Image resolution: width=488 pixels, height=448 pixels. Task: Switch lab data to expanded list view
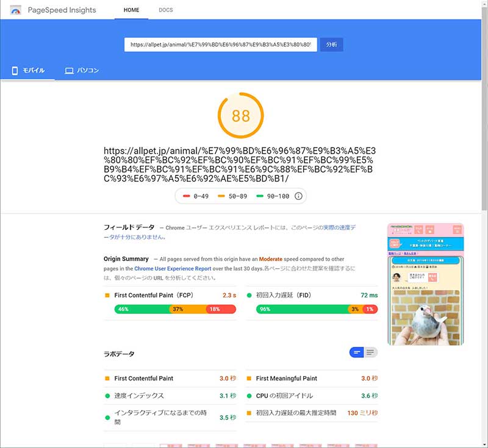pyautogui.click(x=371, y=352)
